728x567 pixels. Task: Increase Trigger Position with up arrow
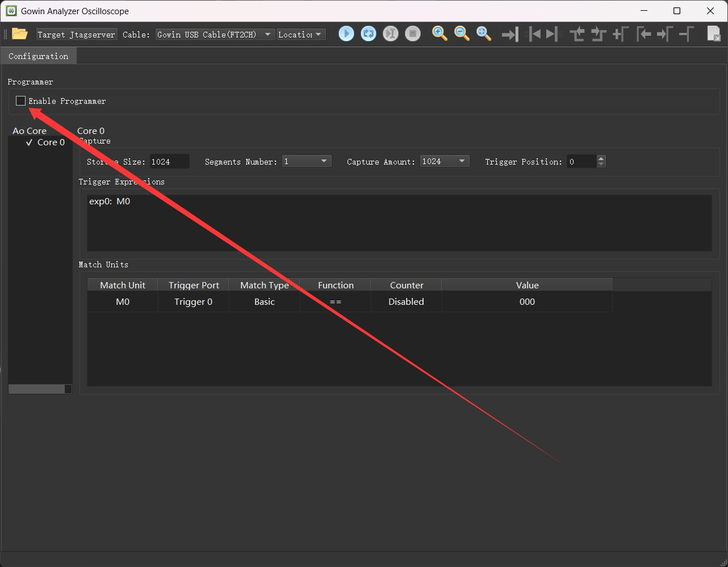coord(601,158)
